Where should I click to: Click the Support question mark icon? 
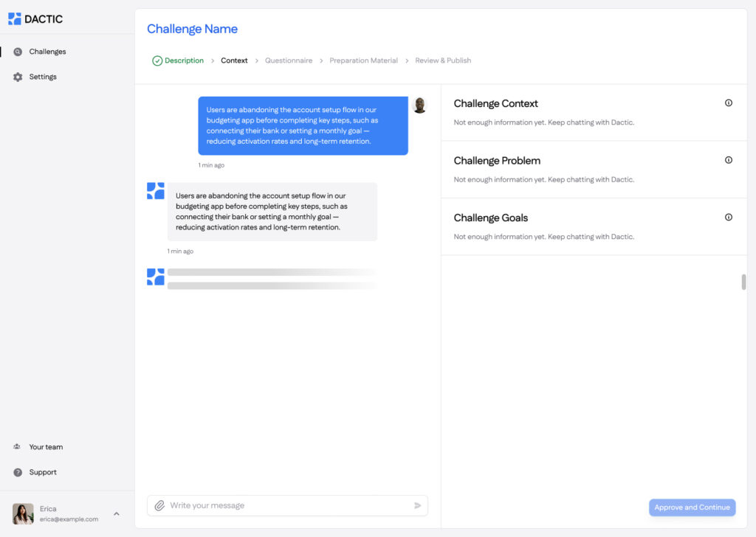[18, 472]
